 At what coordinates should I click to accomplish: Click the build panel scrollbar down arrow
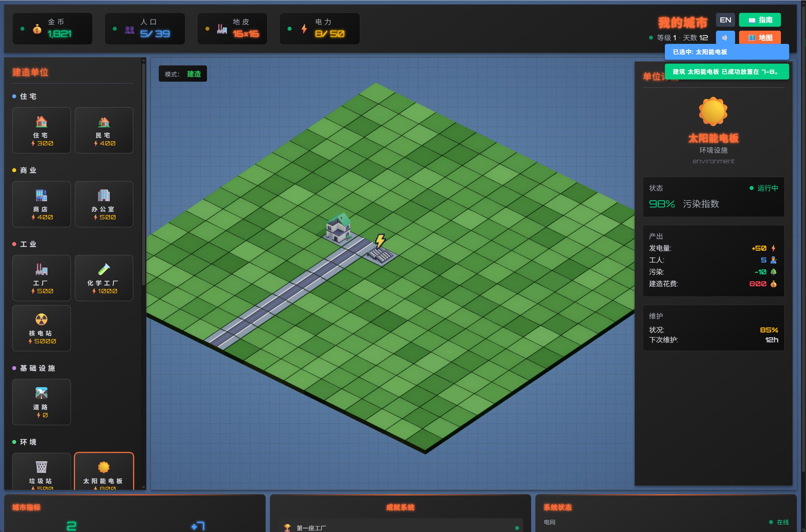pyautogui.click(x=143, y=487)
